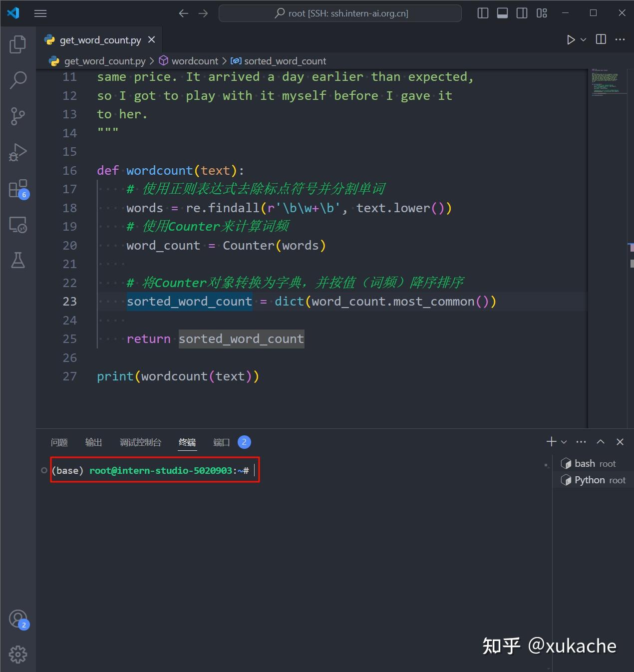Click the VS Code logo icon
634x672 pixels.
coord(13,13)
